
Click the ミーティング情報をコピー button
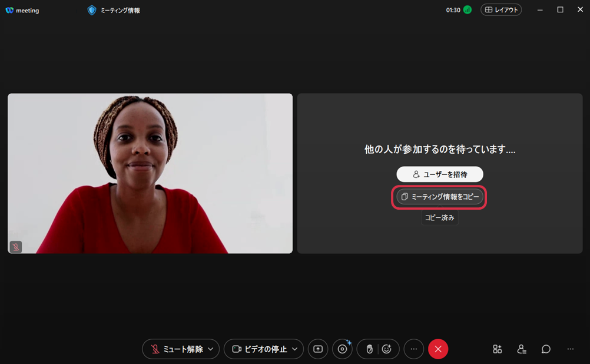(440, 197)
